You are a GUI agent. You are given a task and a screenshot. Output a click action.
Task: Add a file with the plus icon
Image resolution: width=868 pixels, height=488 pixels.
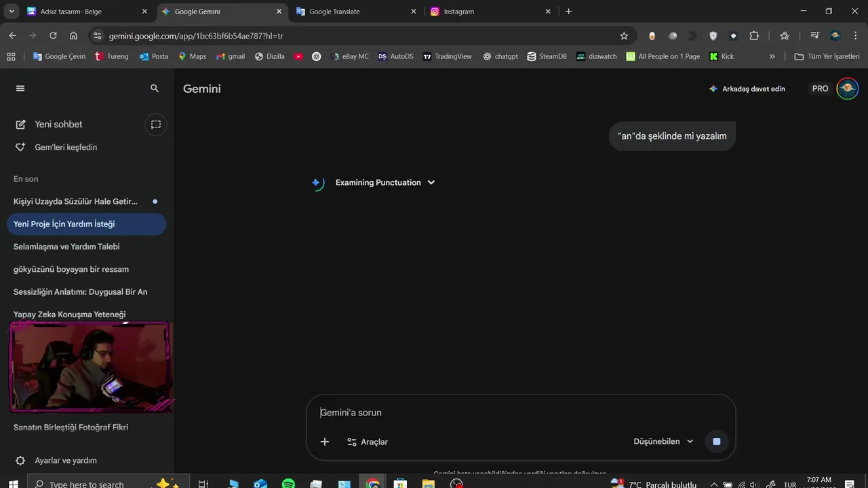point(325,442)
